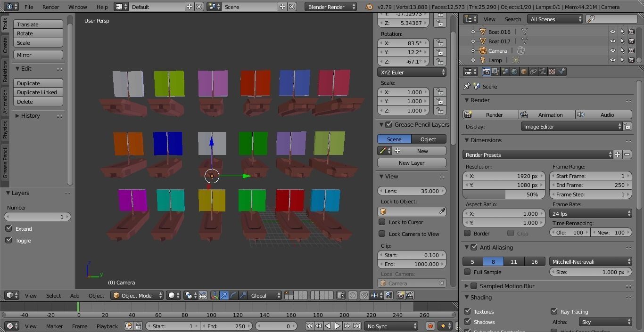644x332 pixels.
Task: Add a new screen layout with plus
Action: pos(190,7)
